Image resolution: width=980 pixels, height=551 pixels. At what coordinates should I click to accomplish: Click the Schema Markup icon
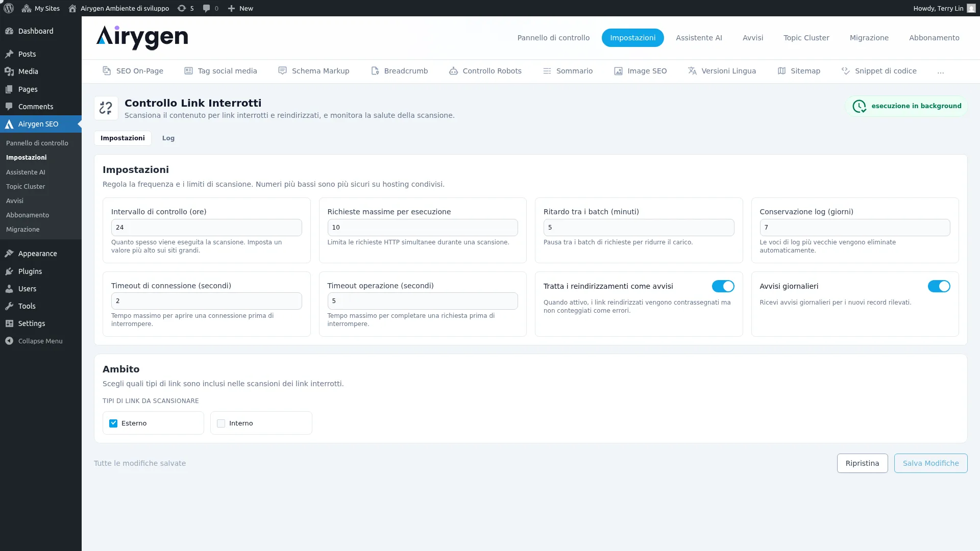282,71
